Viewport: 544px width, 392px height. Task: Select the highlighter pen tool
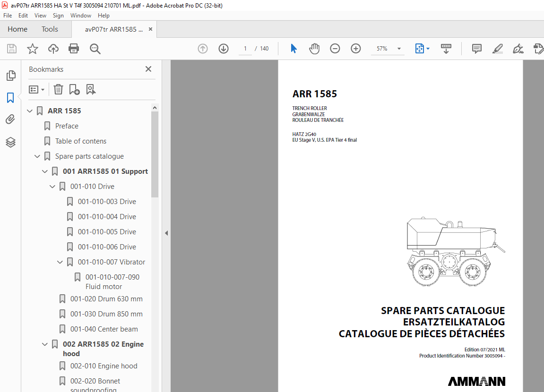coord(498,49)
